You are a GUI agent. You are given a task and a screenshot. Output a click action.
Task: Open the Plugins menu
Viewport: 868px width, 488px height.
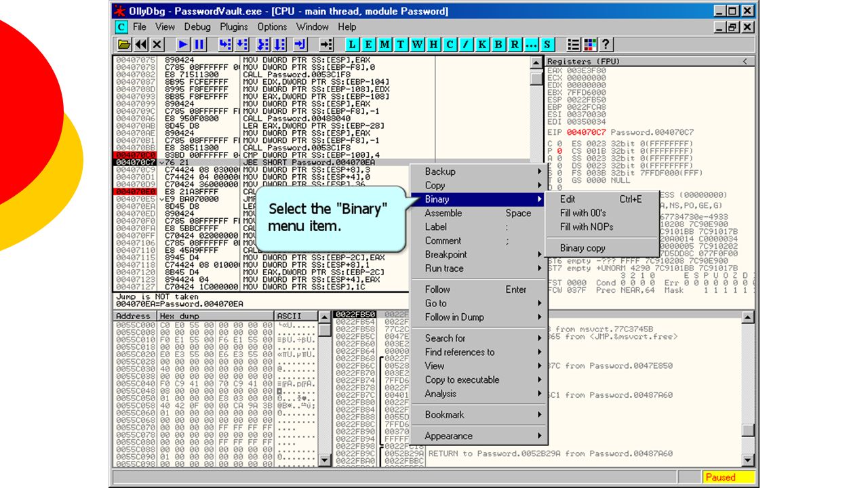pos(234,27)
